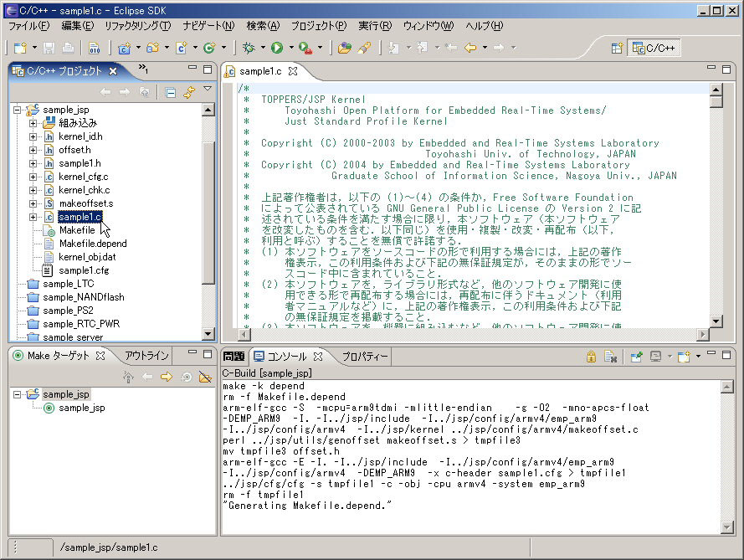Viewport: 744px width, 560px height.
Task: Expand the sample1.c tree node
Action: coord(33,217)
